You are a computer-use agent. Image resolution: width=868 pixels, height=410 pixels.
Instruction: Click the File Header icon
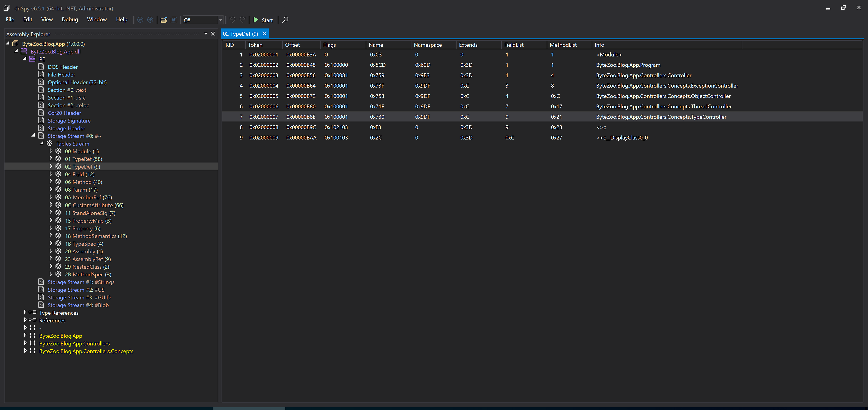click(x=41, y=74)
